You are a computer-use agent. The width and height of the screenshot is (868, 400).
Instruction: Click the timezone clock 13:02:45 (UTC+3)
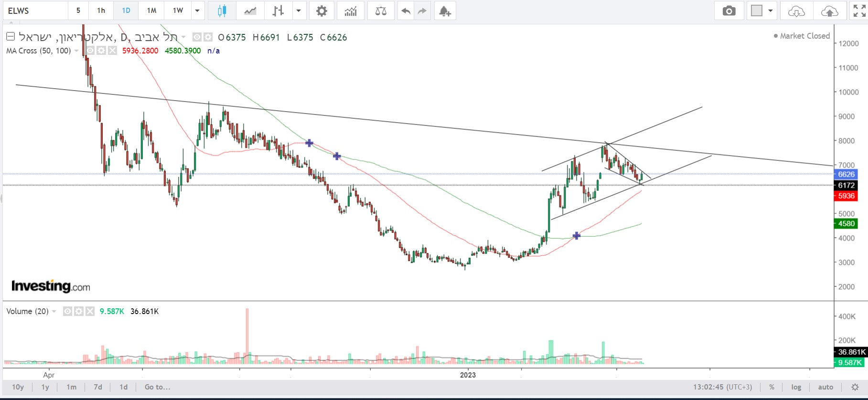click(722, 387)
